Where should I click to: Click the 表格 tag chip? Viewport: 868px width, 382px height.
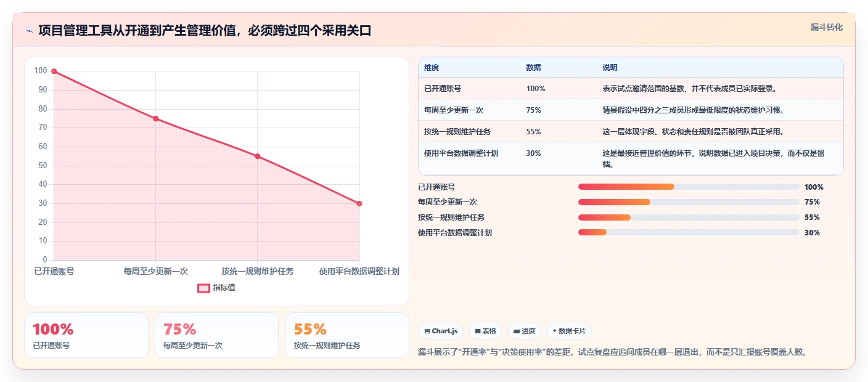click(x=486, y=331)
